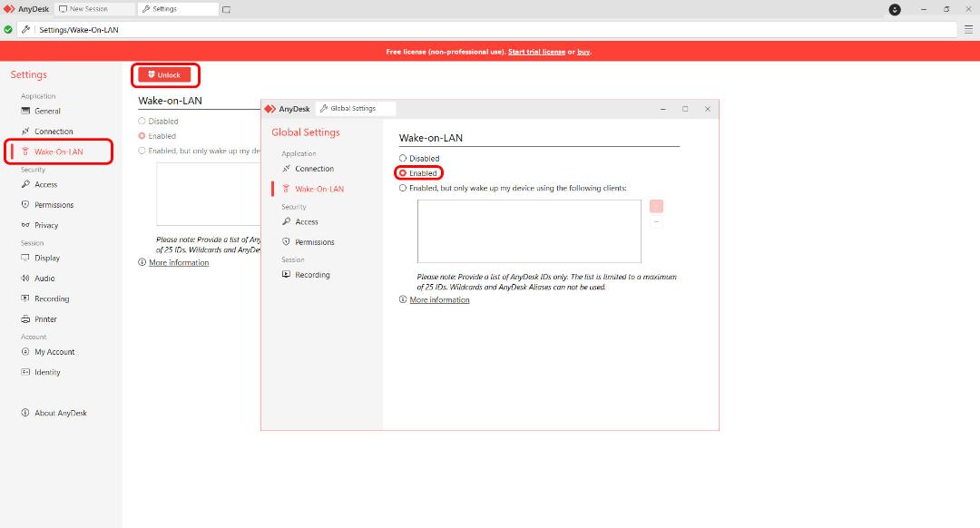Select client-restricted Enabled radio in main Settings window
This screenshot has height=528, width=980.
coord(142,152)
